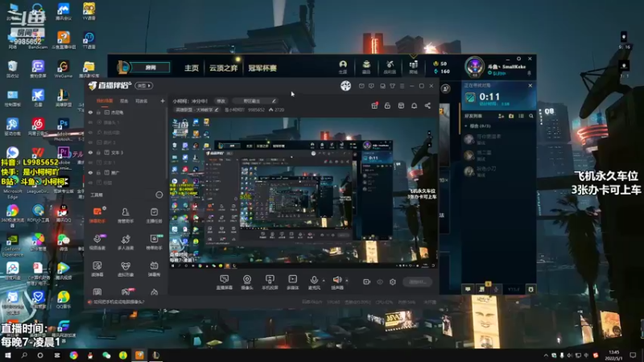Viewport: 644px width, 362px height.
Task: Select the first red scene tab
Action: pos(105,101)
